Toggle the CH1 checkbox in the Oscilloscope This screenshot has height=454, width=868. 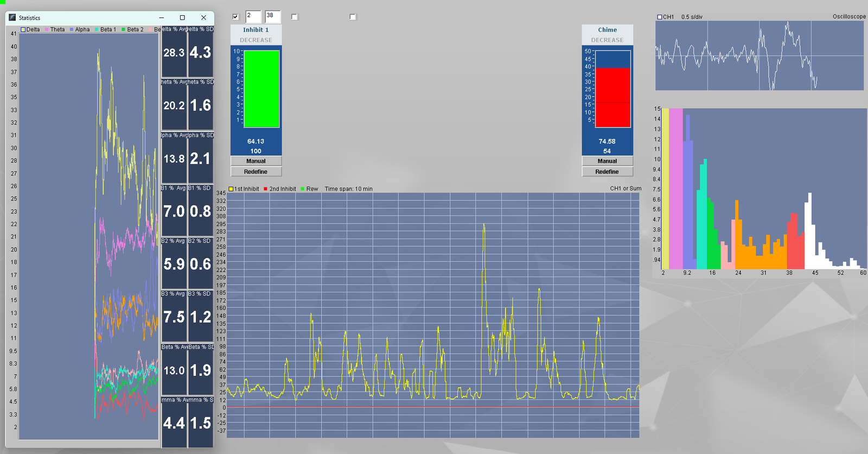(x=660, y=17)
